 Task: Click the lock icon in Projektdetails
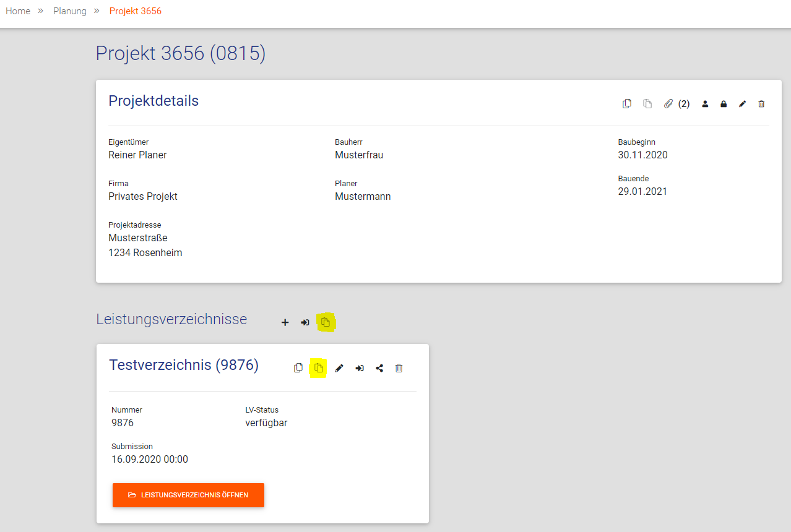[x=724, y=104]
